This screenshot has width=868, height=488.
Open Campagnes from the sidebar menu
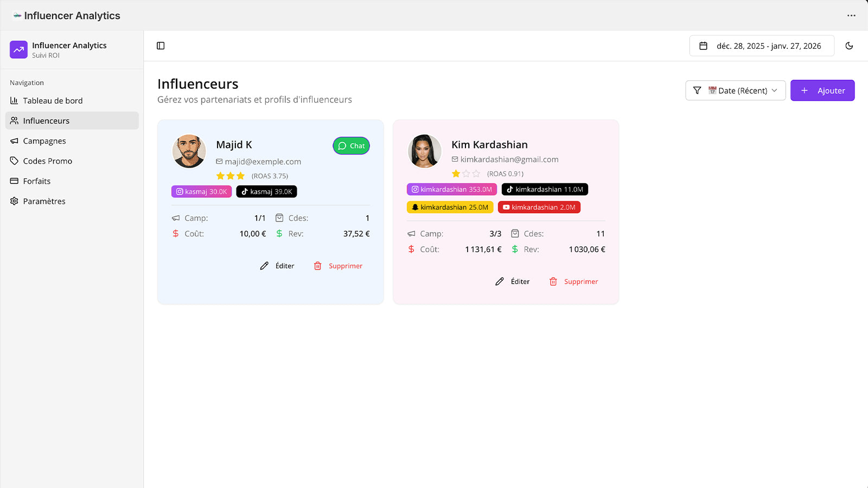(x=44, y=140)
